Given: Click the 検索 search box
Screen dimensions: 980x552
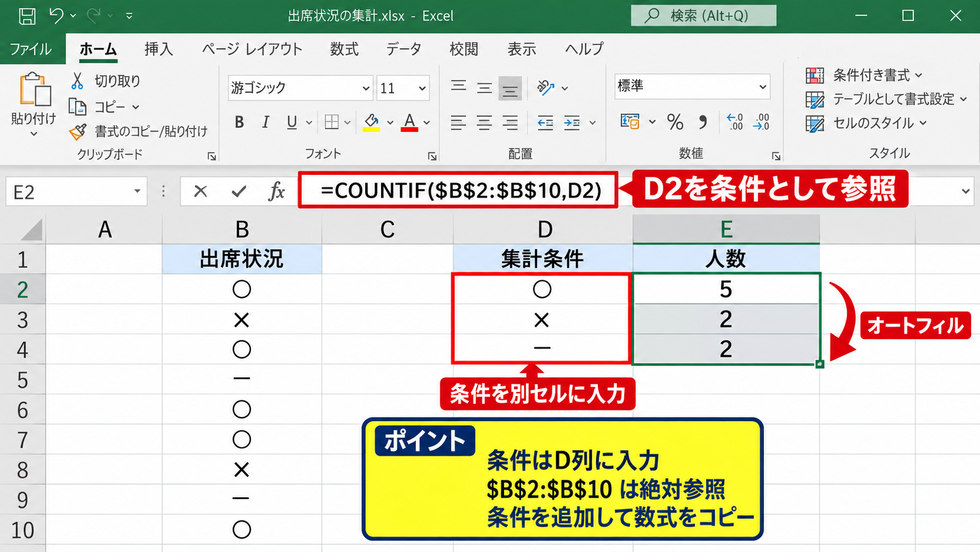Looking at the screenshot, I should point(703,16).
